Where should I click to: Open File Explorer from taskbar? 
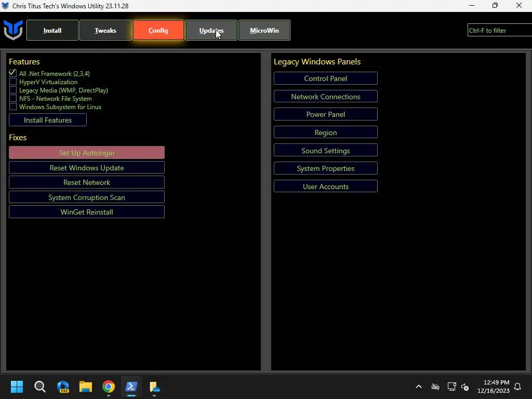point(86,387)
